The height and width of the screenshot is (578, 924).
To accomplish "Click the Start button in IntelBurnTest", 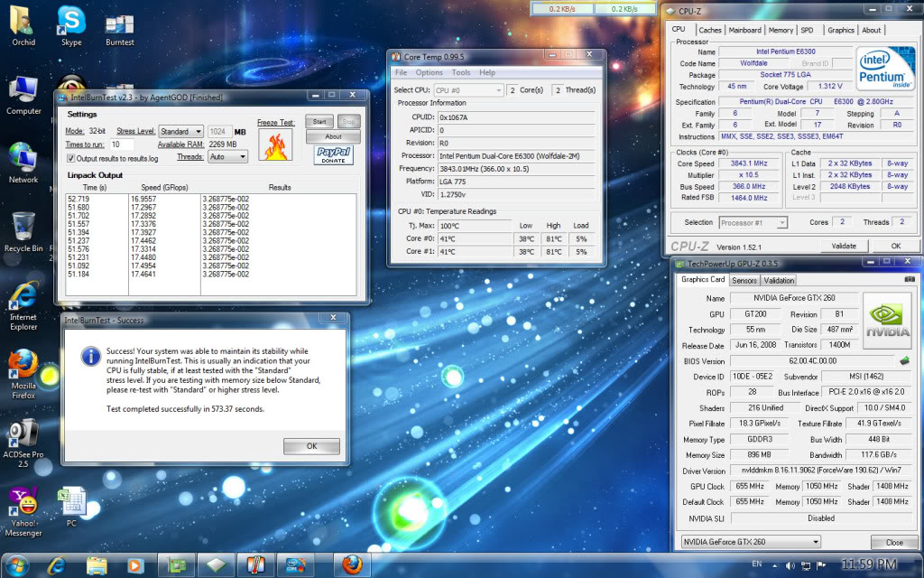I will [x=319, y=122].
